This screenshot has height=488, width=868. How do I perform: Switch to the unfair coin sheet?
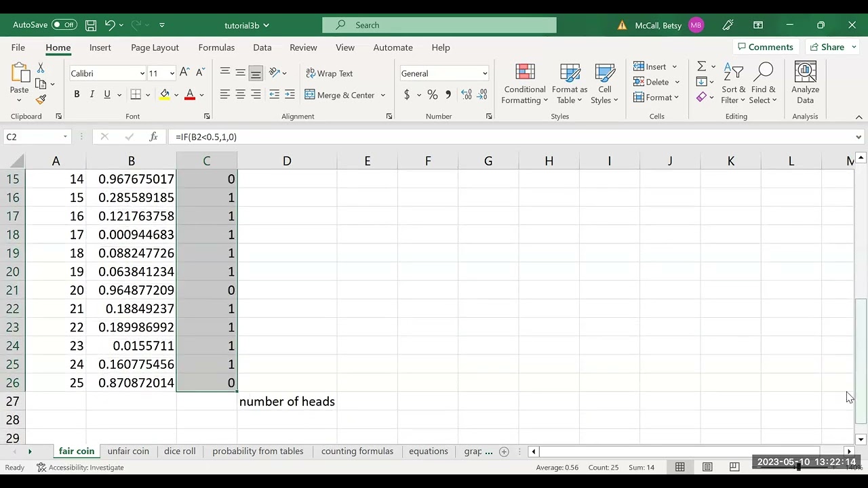128,451
